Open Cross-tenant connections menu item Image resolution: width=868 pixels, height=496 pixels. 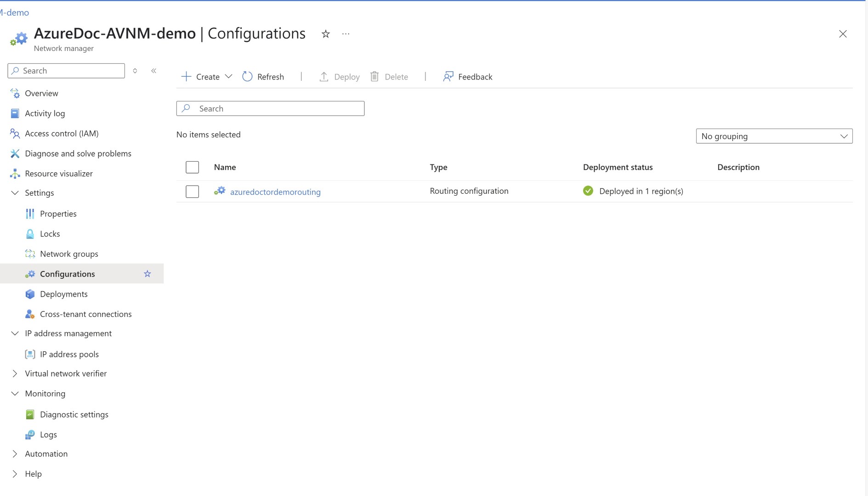coord(85,314)
